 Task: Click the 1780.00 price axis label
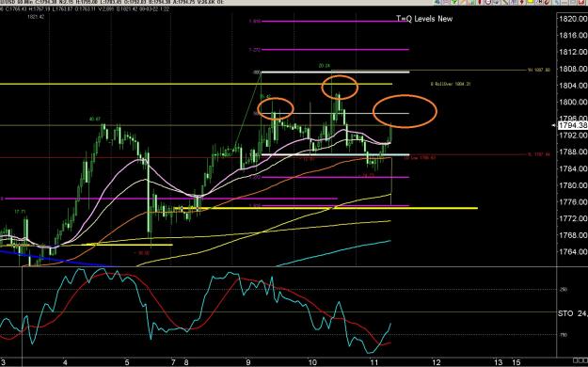(573, 185)
